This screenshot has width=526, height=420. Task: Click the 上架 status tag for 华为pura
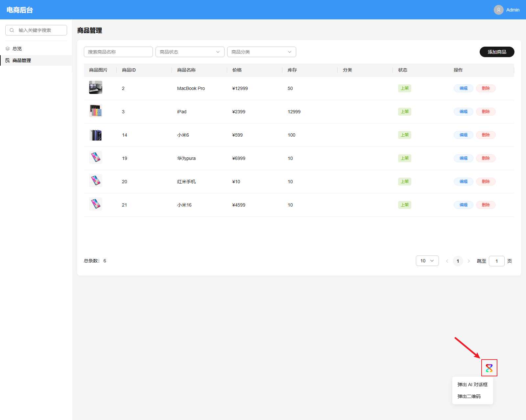tap(405, 158)
